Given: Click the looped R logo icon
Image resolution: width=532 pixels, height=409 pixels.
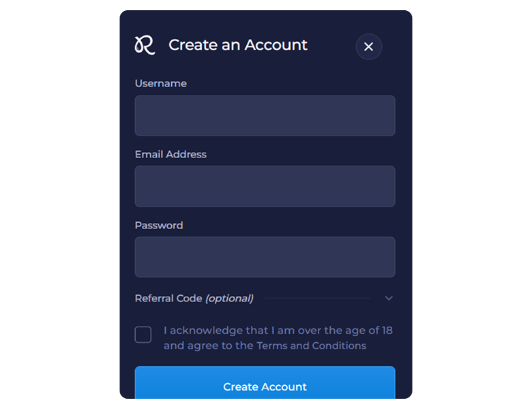Looking at the screenshot, I should [x=145, y=45].
